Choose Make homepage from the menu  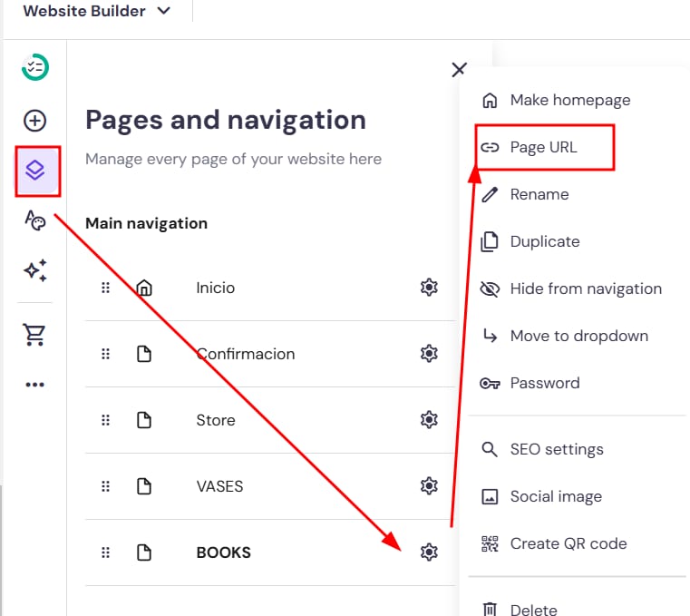[x=557, y=101]
